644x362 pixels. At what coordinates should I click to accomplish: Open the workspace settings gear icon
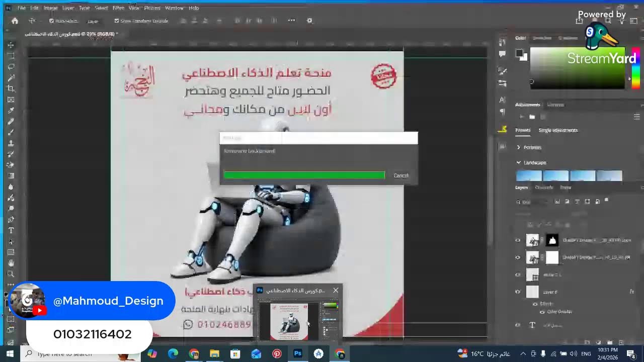(309, 21)
